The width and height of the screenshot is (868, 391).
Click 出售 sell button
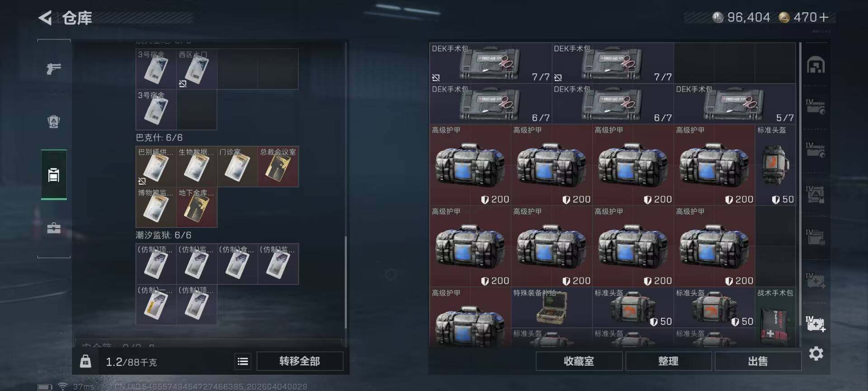click(758, 361)
